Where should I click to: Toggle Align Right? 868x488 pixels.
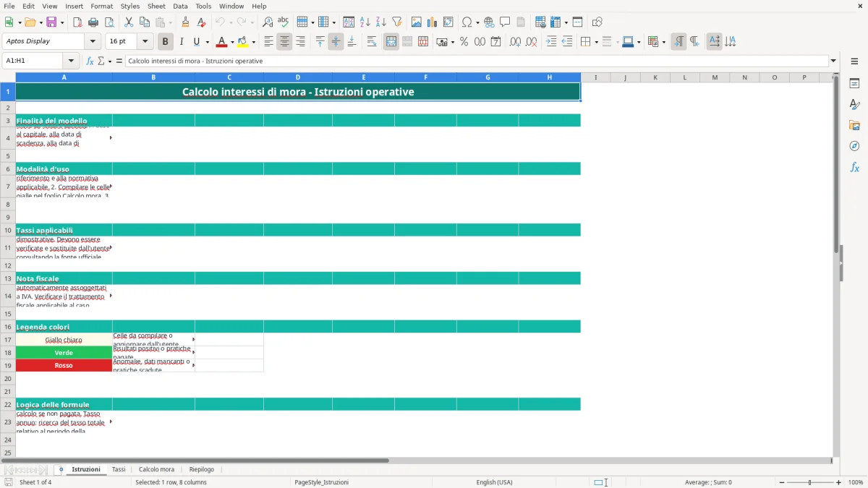pos(300,42)
